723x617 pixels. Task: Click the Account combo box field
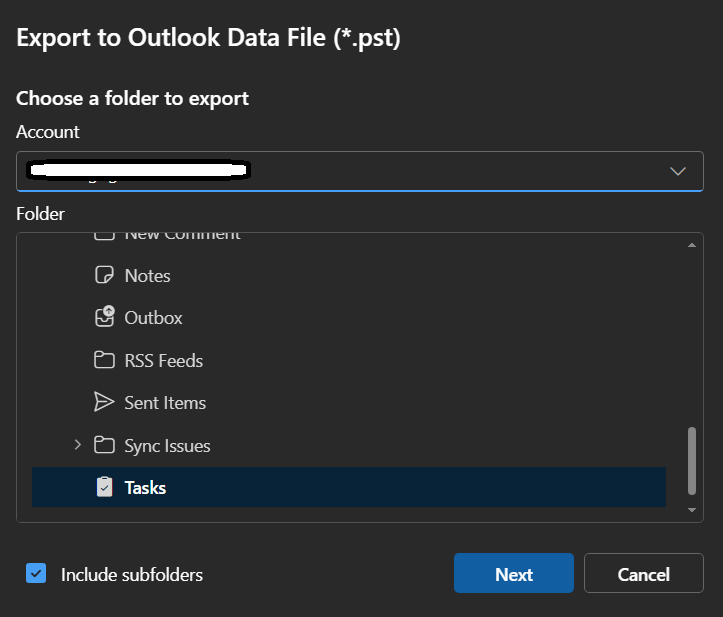click(x=360, y=171)
